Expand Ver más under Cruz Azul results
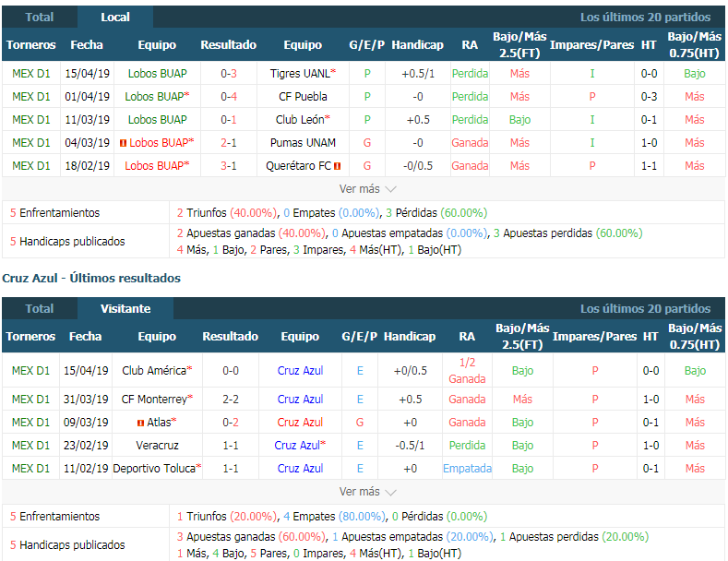The image size is (728, 561). (367, 492)
